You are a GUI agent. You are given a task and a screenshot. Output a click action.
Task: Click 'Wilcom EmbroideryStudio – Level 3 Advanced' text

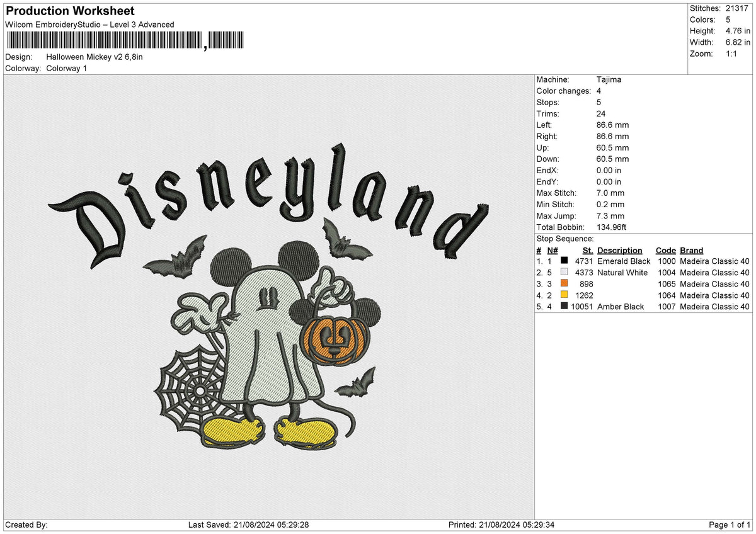click(89, 25)
